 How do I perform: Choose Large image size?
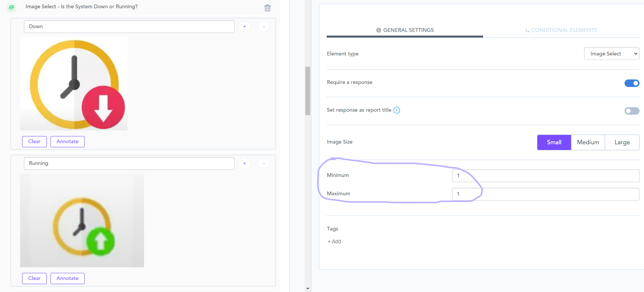tap(622, 142)
